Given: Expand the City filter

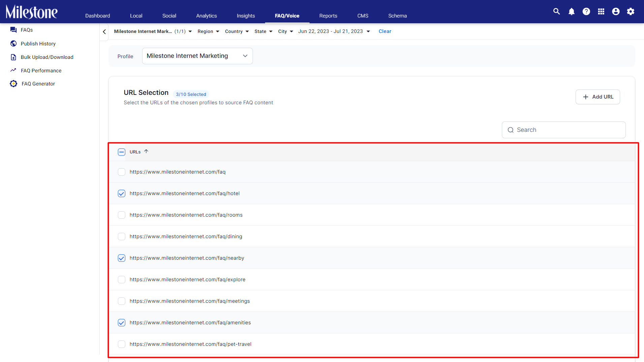Looking at the screenshot, I should 286,31.
